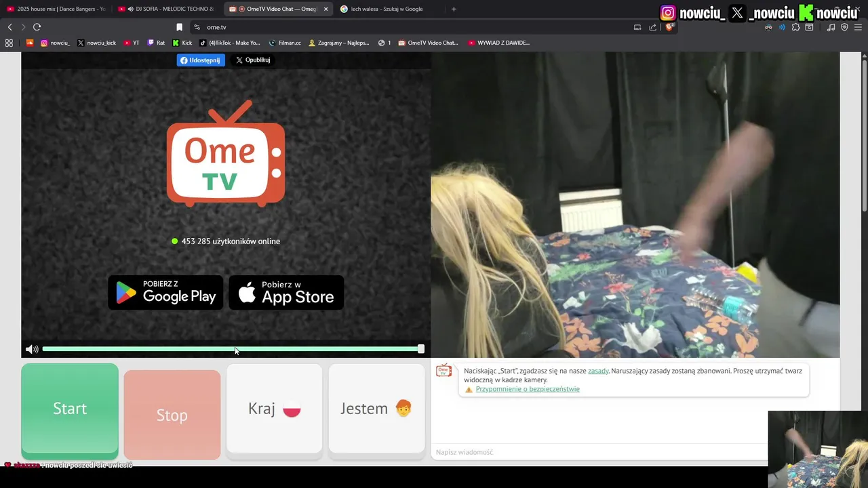This screenshot has height=488, width=868.
Task: Open the sidebar search panel icon
Action: pos(809,27)
